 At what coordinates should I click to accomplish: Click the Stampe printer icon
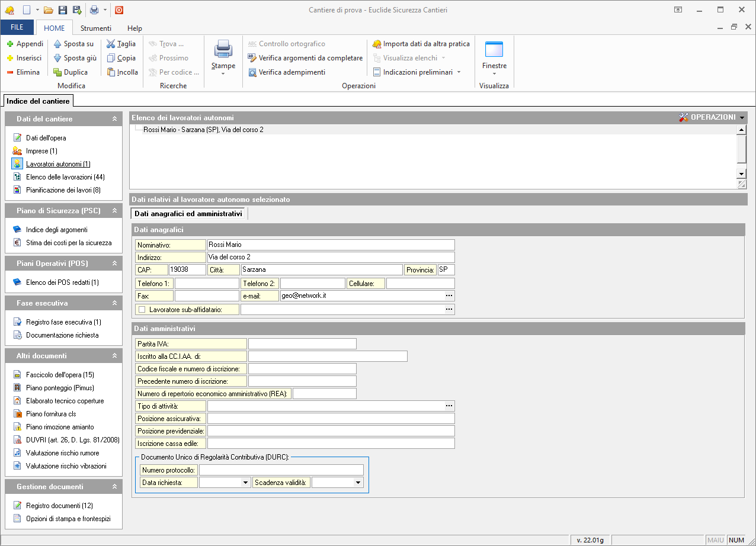pos(223,49)
